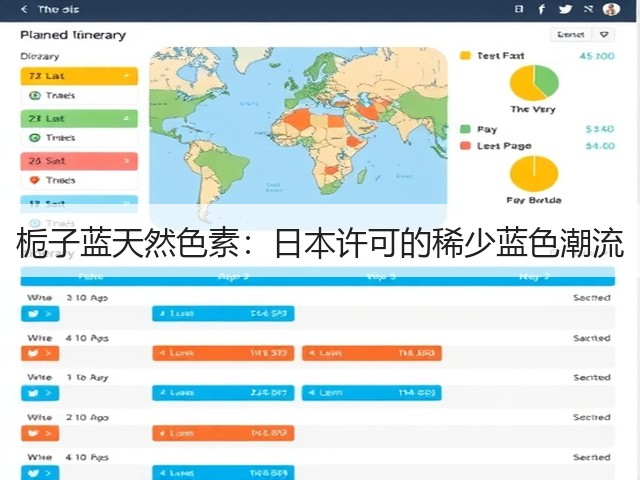The height and width of the screenshot is (480, 640).
Task: Open second blue bar in 1 To Agy row
Action: (372, 393)
